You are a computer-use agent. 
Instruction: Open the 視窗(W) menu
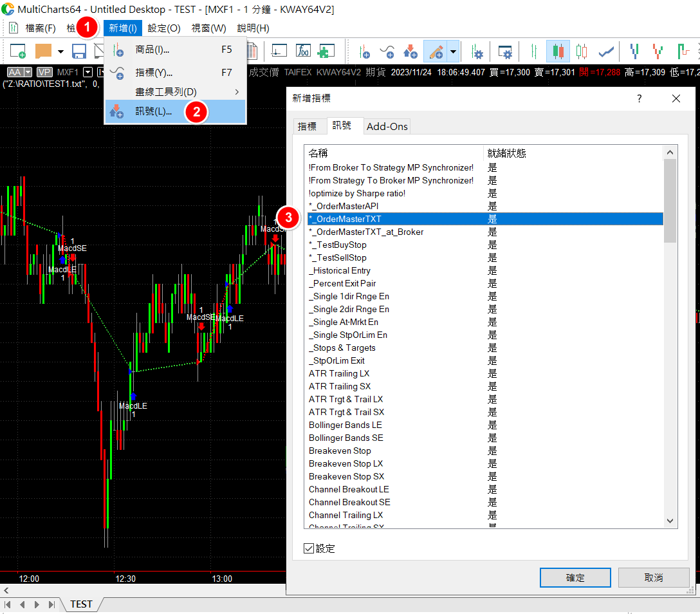tap(208, 28)
